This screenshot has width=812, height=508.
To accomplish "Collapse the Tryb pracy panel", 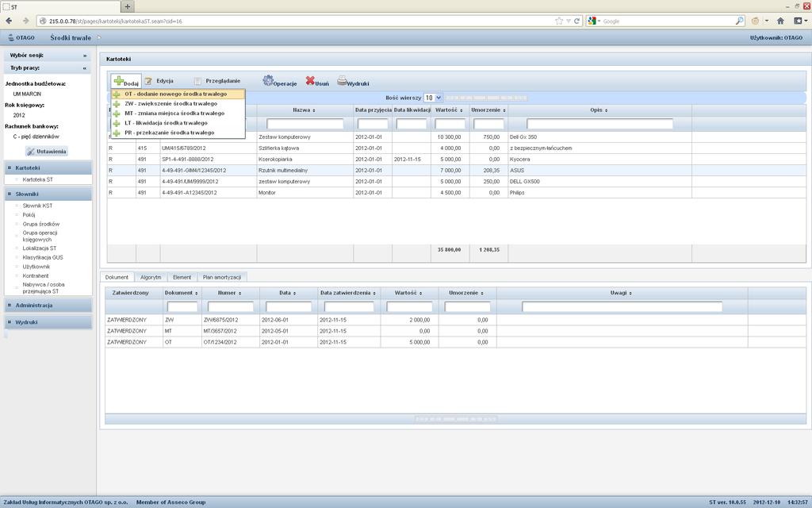I will click(x=48, y=68).
